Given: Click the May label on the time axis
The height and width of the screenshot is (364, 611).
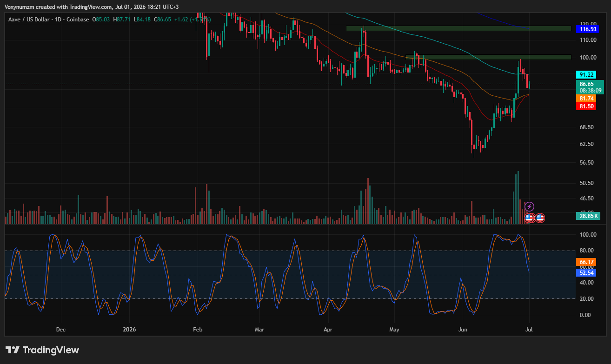Looking at the screenshot, I should [x=394, y=330].
